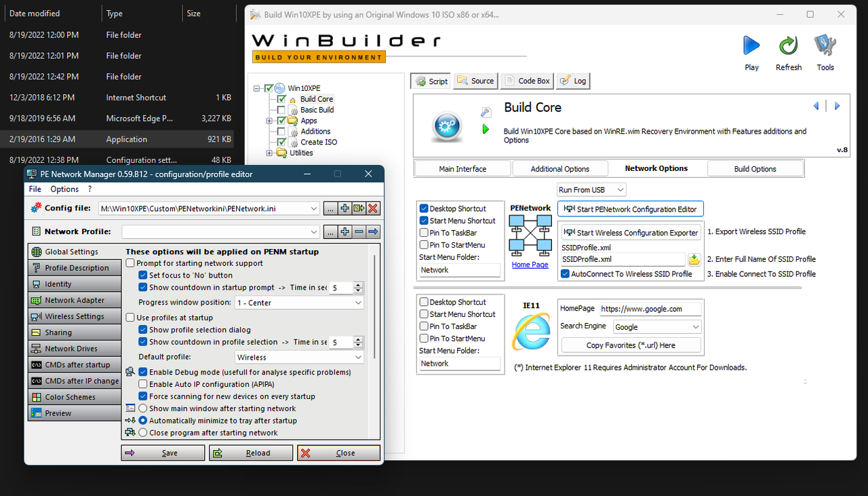Open the Network Profile dropdown
Viewport: 868px width, 496px height.
[x=220, y=232]
